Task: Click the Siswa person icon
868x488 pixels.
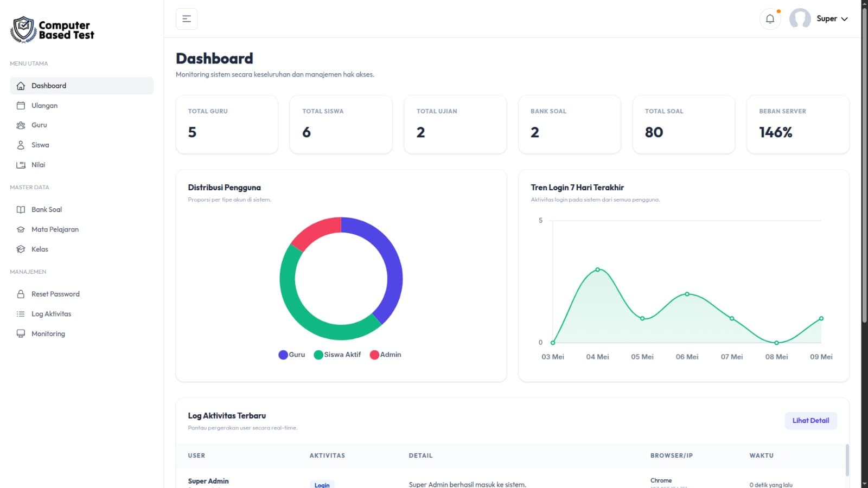Action: point(21,145)
